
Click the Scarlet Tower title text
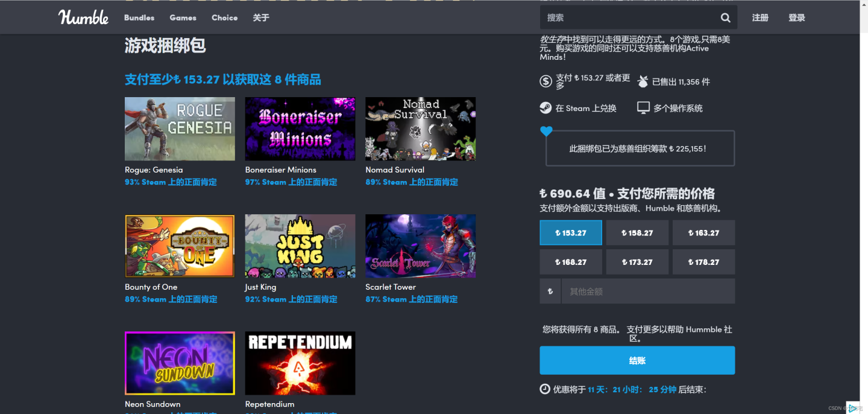[x=391, y=287]
